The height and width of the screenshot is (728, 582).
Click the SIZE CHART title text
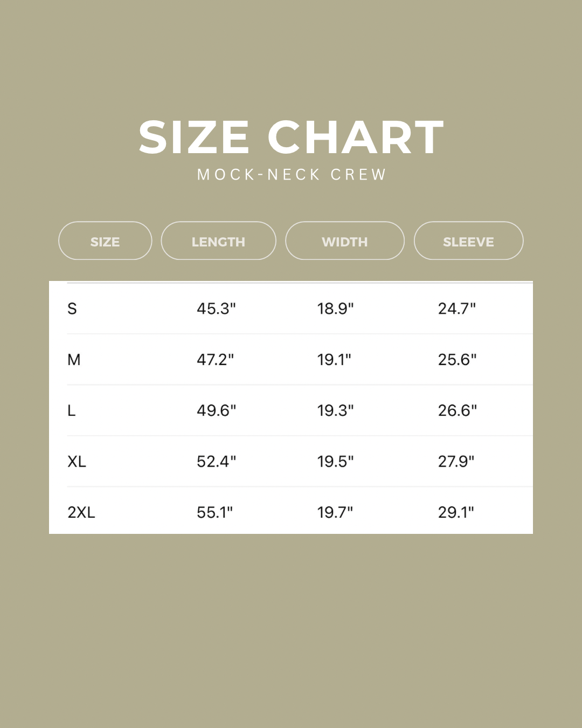click(291, 138)
